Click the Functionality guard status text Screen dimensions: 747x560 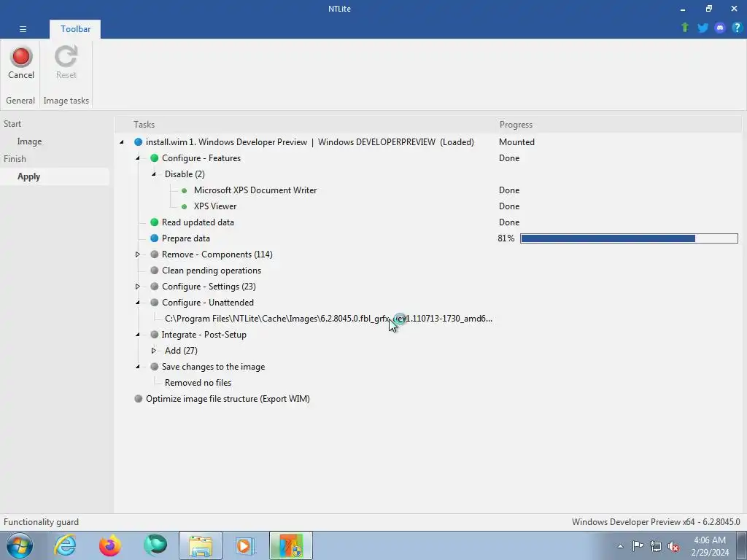pyautogui.click(x=41, y=522)
